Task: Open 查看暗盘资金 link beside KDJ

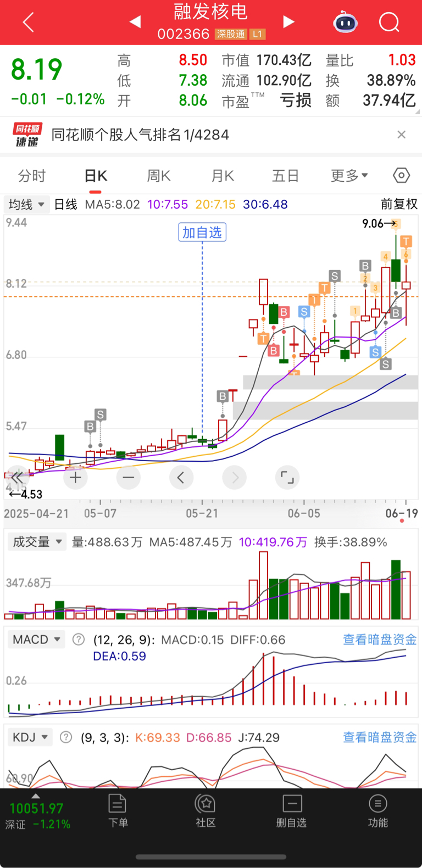Action: [x=380, y=737]
